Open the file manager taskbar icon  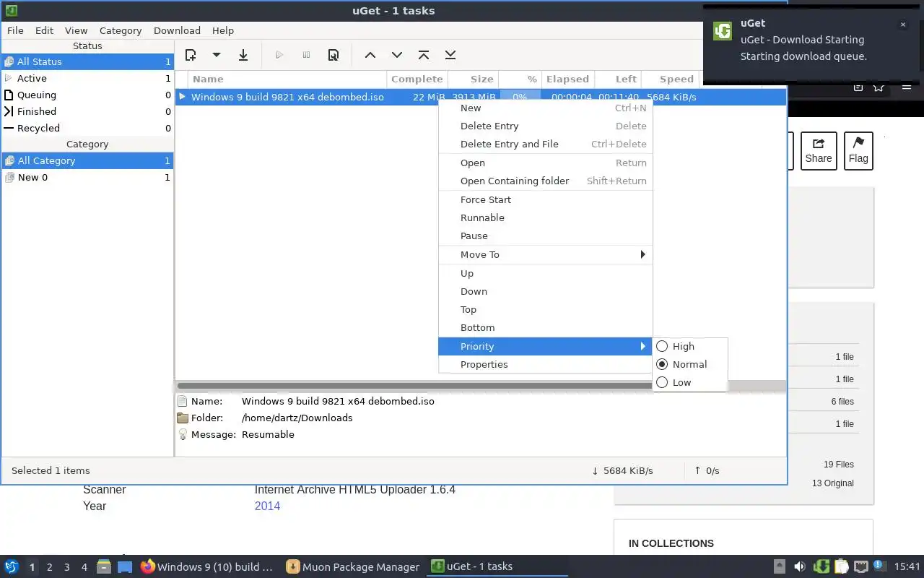[x=104, y=566]
